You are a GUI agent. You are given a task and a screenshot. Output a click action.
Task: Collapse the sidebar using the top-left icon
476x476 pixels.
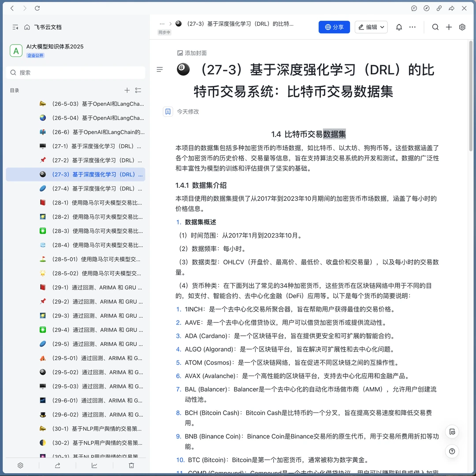(x=15, y=27)
